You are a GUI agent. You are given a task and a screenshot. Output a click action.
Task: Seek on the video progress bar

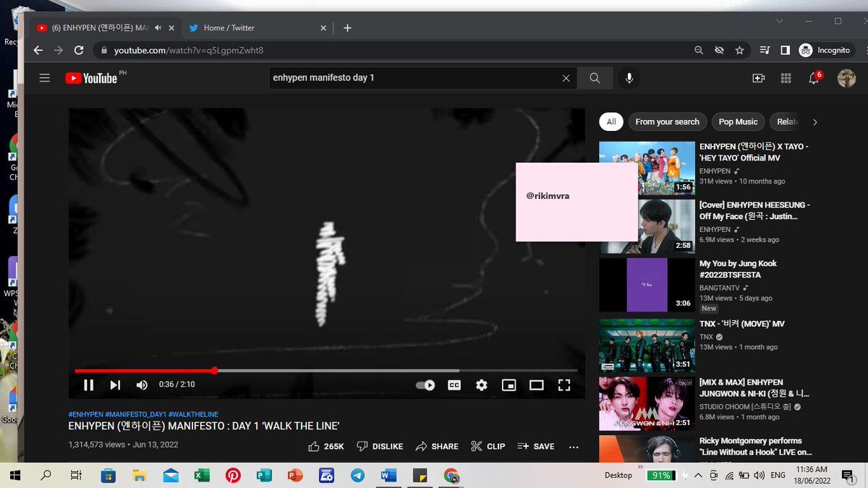coord(326,371)
